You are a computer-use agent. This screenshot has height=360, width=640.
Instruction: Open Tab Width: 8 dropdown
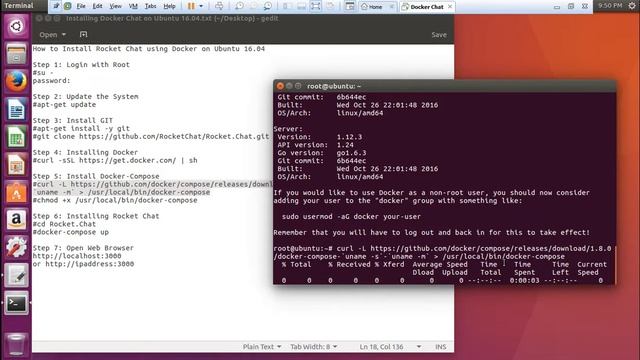click(313, 347)
